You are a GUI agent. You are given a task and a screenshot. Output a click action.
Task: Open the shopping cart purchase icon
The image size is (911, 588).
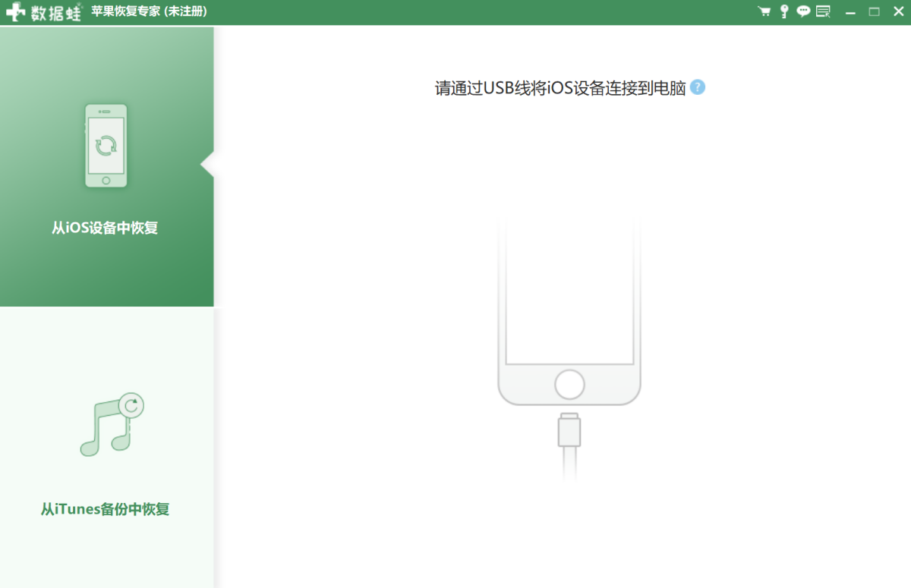(764, 11)
